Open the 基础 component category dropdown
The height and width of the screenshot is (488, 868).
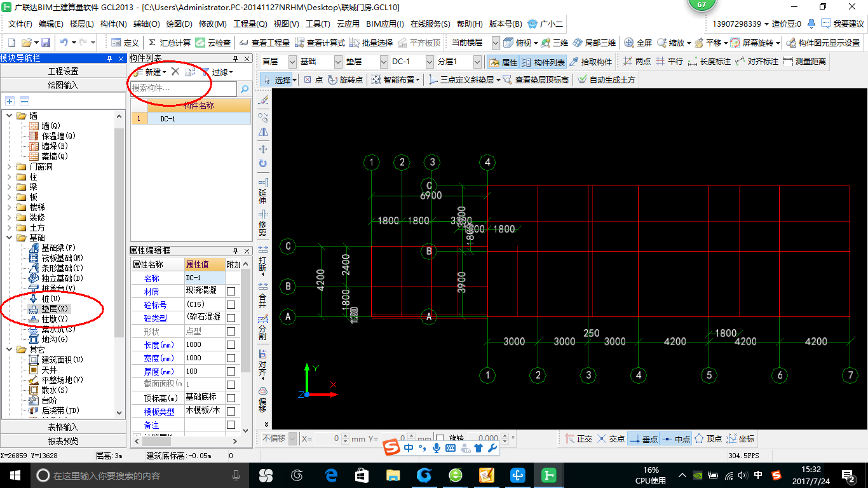click(338, 62)
